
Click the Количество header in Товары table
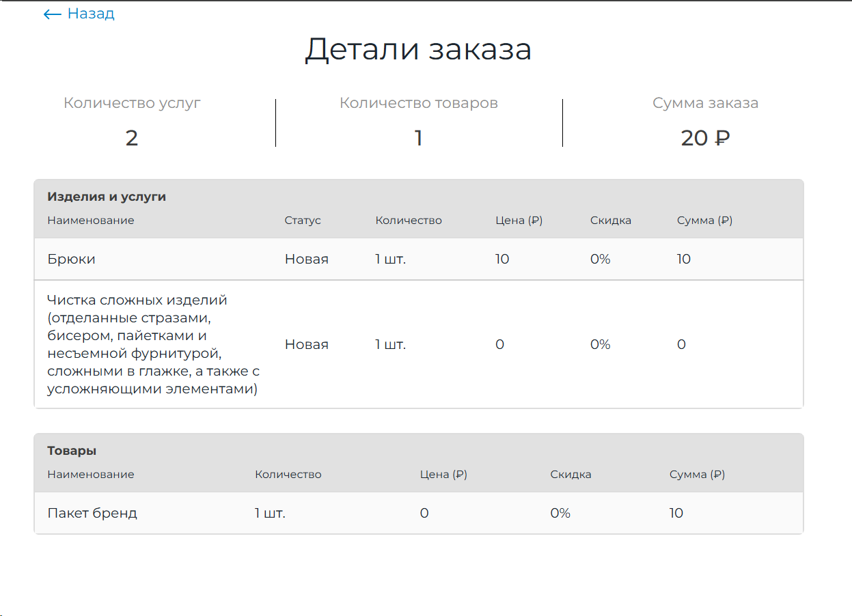pyautogui.click(x=288, y=475)
